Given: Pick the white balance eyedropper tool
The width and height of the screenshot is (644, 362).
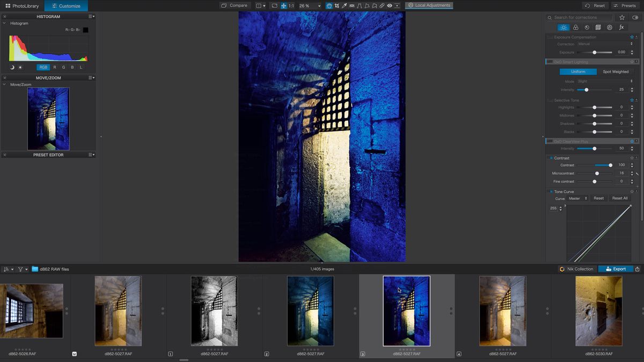Looking at the screenshot, I should 344,5.
